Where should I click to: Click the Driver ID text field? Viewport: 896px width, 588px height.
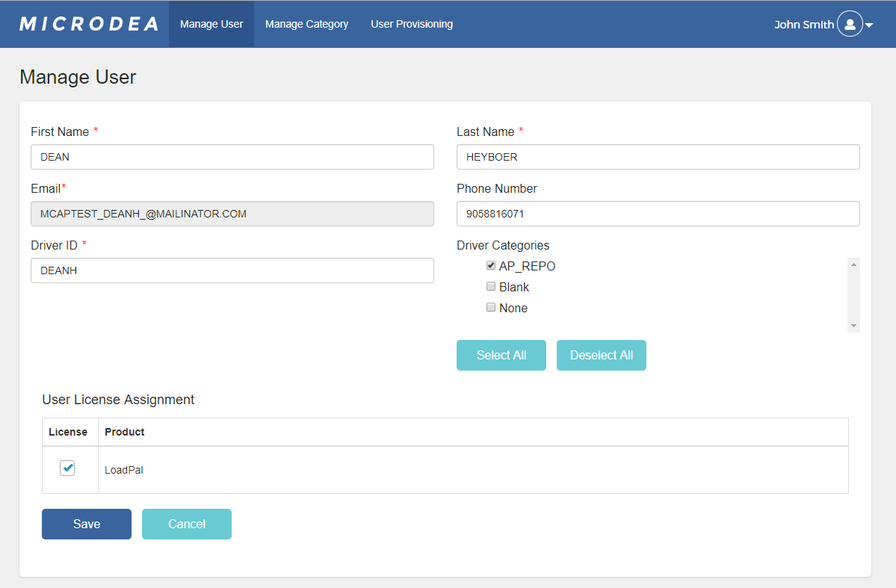232,270
